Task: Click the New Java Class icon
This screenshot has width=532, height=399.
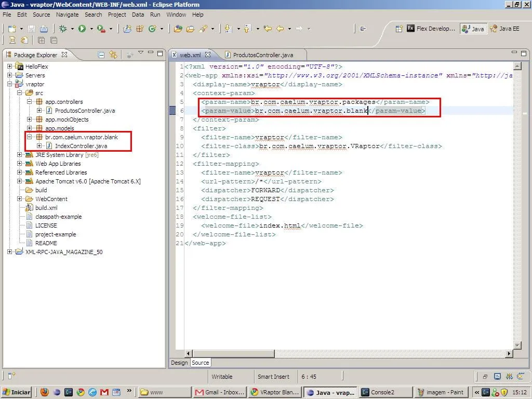Action: tap(152, 29)
